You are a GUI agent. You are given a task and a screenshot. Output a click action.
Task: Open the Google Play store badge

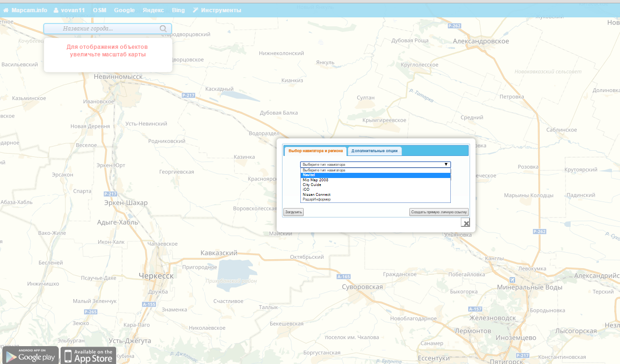pyautogui.click(x=30, y=355)
